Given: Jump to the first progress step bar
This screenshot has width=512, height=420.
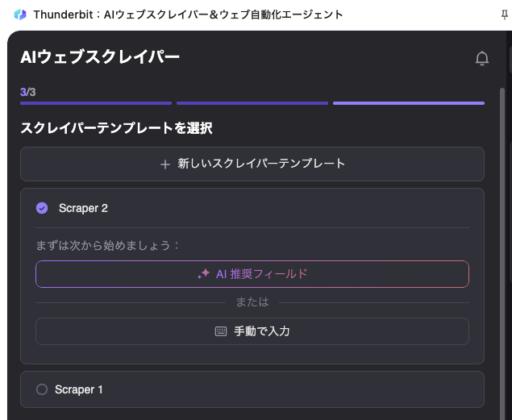Looking at the screenshot, I should point(96,103).
